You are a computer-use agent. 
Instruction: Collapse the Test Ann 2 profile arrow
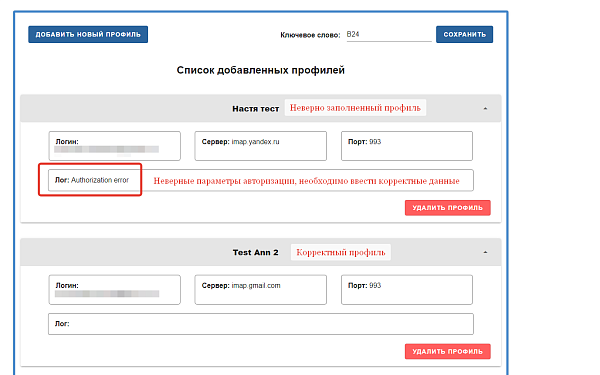pos(485,252)
